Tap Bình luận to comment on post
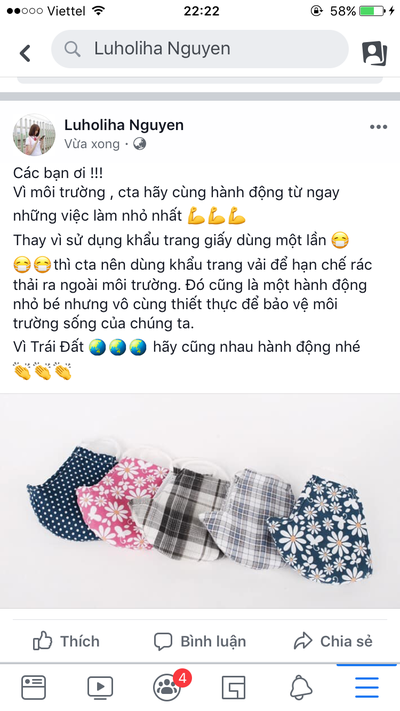 (200, 641)
